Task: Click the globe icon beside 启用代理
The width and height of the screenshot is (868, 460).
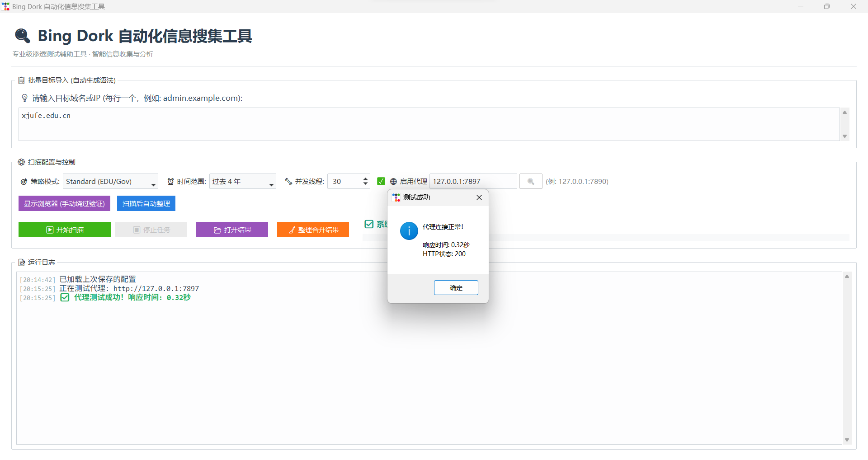Action: 393,182
